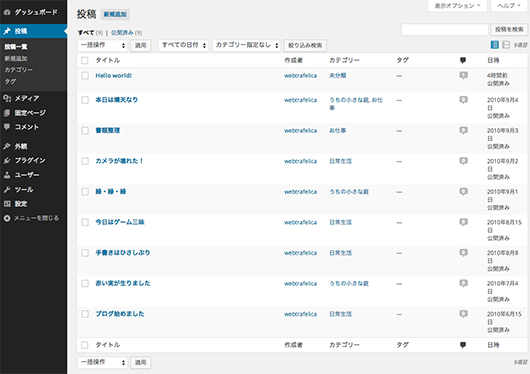
Task: Open コメント comments icon in sidebar
Action: tap(7, 127)
